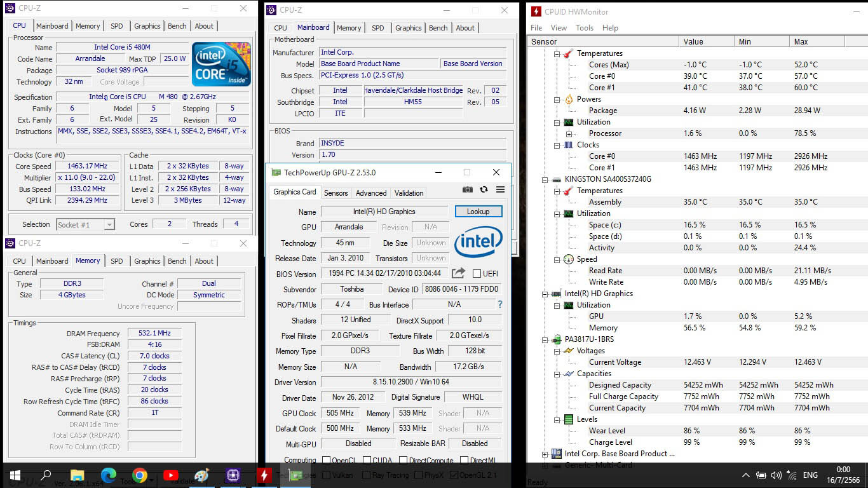Viewport: 868px width, 488px height.
Task: Expand the Processor utilization node
Action: (x=569, y=133)
